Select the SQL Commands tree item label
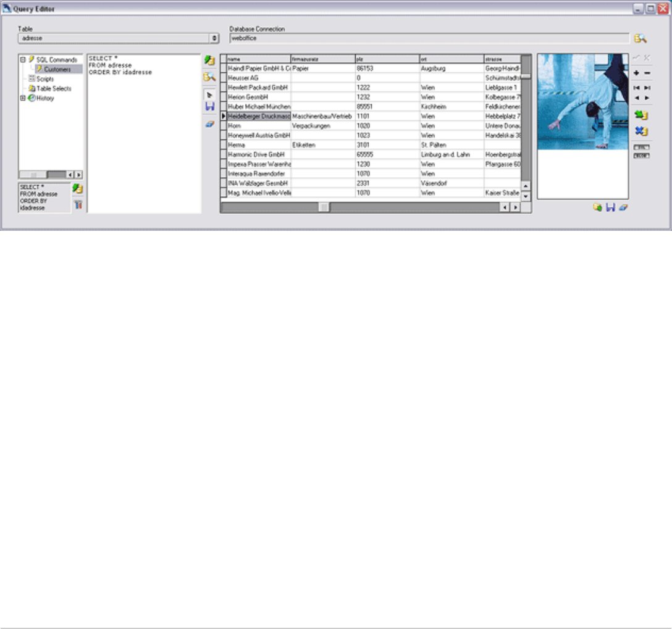Viewport: 672px width, 629px height. [x=57, y=60]
